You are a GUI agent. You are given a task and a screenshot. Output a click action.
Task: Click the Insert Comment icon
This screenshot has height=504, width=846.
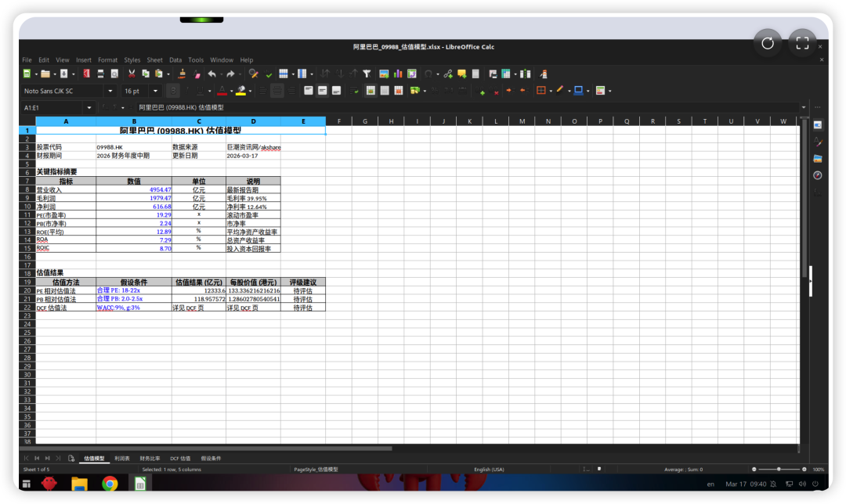click(x=462, y=74)
